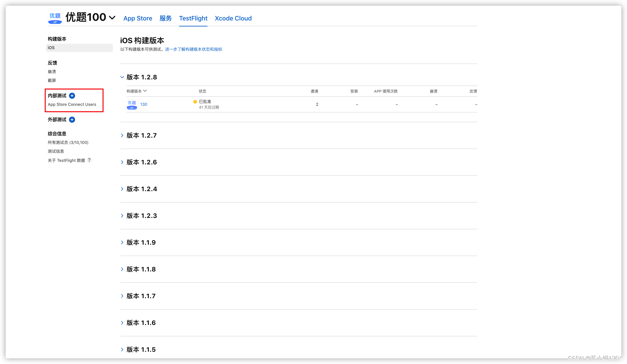This screenshot has height=364, width=627.
Task: Expand the 版本 1.1.9 section
Action: pyautogui.click(x=122, y=242)
